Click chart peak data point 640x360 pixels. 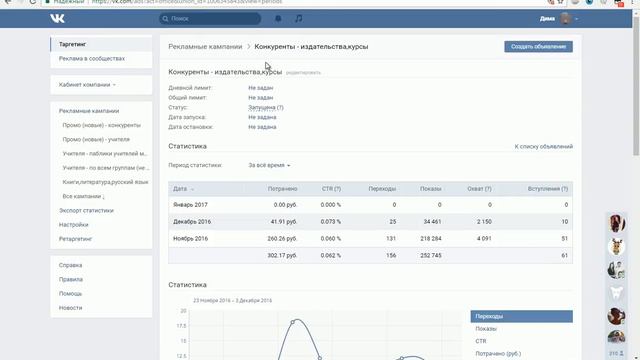(293, 322)
